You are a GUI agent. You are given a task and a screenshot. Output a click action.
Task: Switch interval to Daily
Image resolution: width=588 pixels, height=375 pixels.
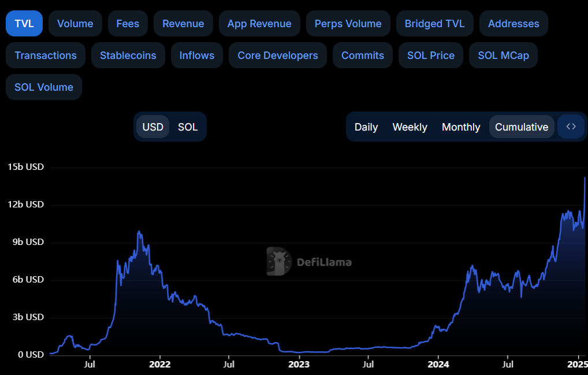click(366, 127)
